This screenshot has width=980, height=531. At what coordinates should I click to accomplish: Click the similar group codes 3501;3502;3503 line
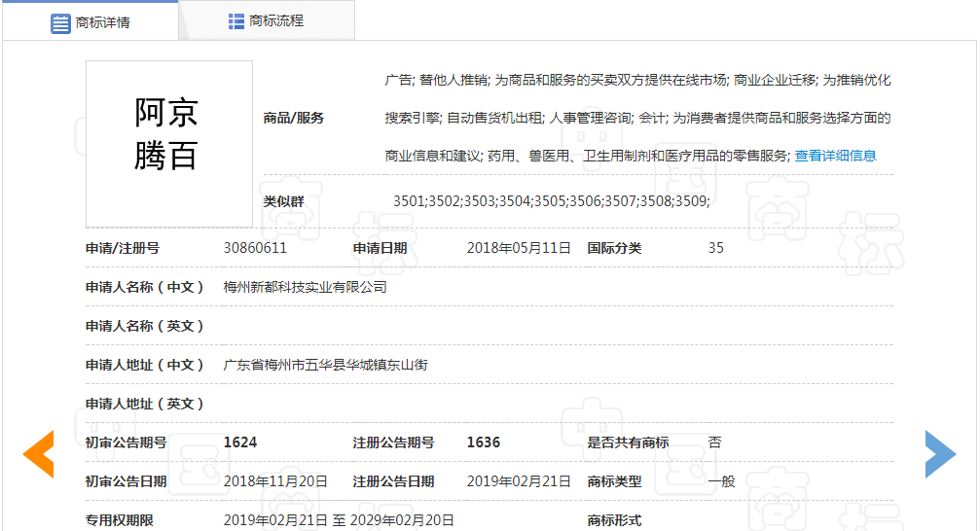(x=551, y=201)
